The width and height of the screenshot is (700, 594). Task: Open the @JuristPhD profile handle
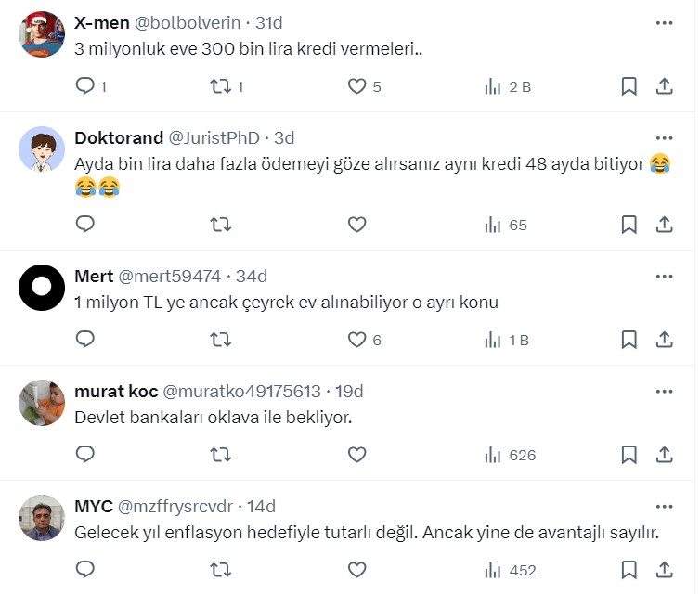214,137
